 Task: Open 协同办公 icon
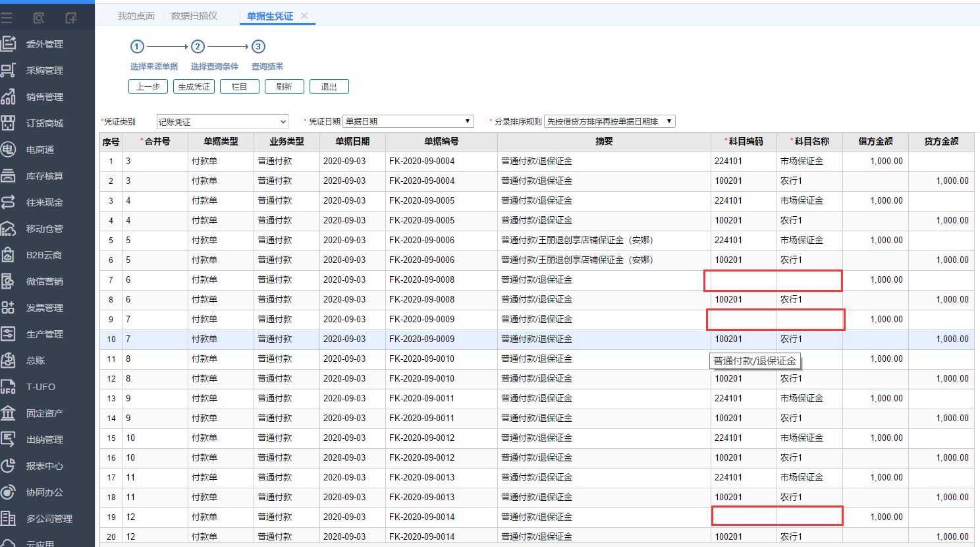8,492
